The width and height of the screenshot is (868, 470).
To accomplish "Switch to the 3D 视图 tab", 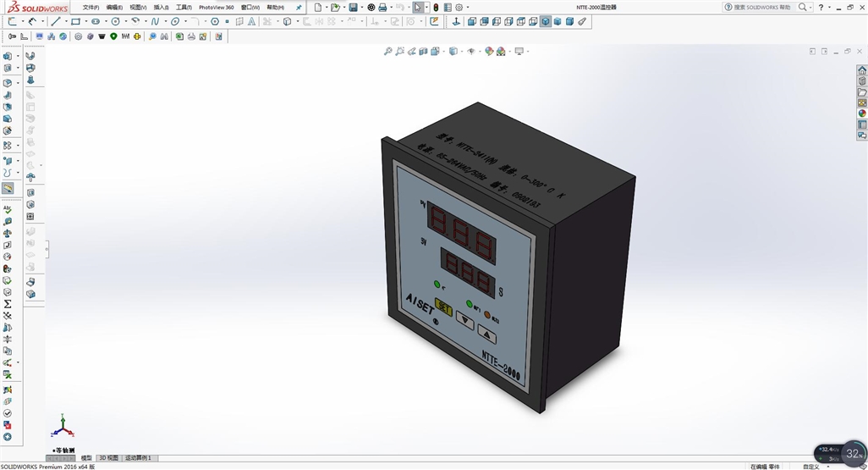I will tap(108, 458).
